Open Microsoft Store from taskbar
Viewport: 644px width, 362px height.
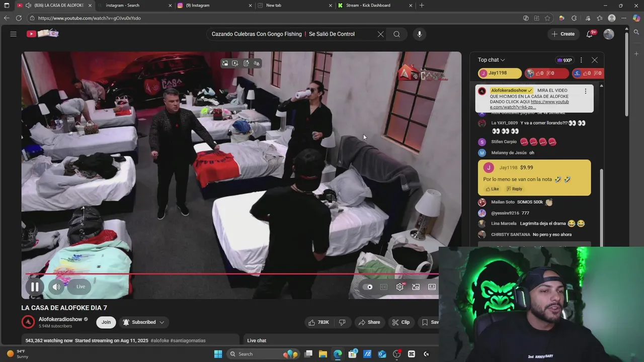(352, 354)
